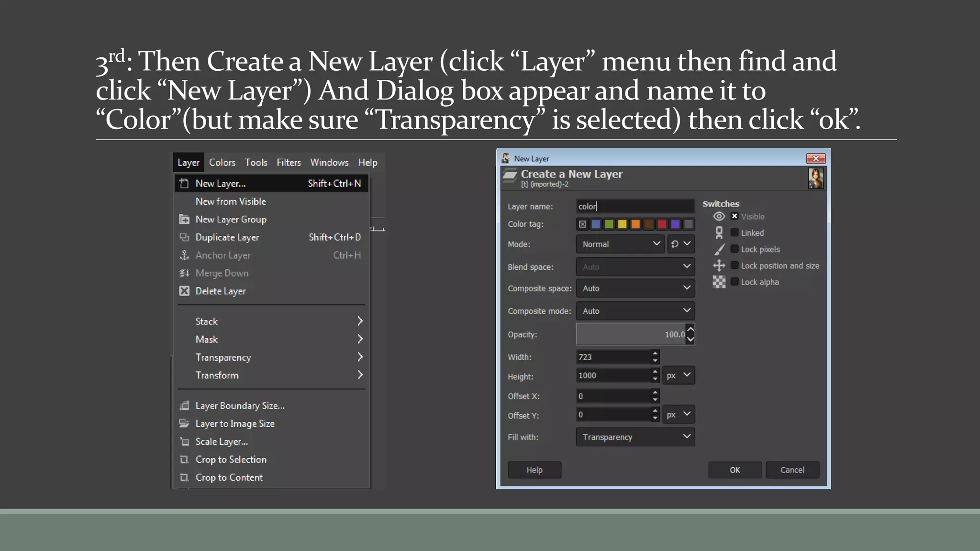Image resolution: width=980 pixels, height=551 pixels.
Task: Enable Lock position and size checkbox
Action: pyautogui.click(x=735, y=265)
